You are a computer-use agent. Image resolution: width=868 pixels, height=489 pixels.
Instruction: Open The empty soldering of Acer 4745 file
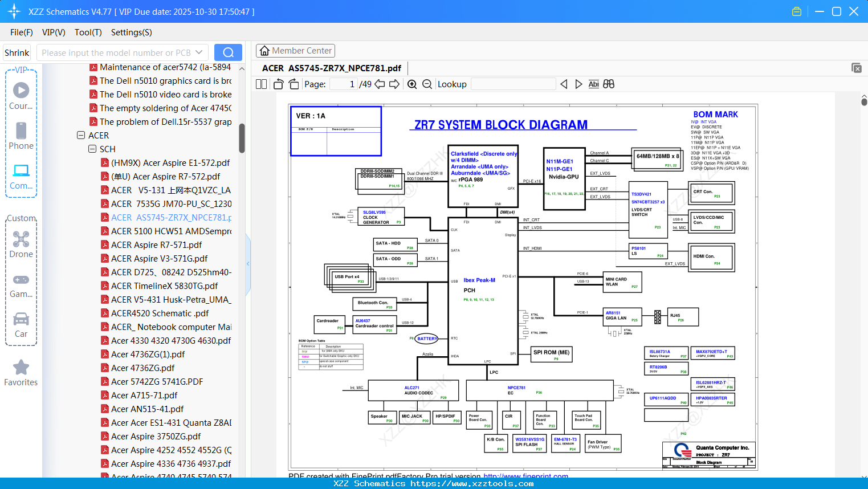(x=165, y=108)
